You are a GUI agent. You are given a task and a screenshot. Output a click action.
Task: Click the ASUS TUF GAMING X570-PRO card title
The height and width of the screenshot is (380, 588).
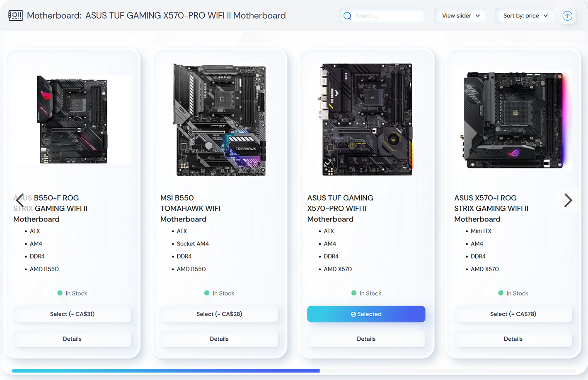coord(340,209)
